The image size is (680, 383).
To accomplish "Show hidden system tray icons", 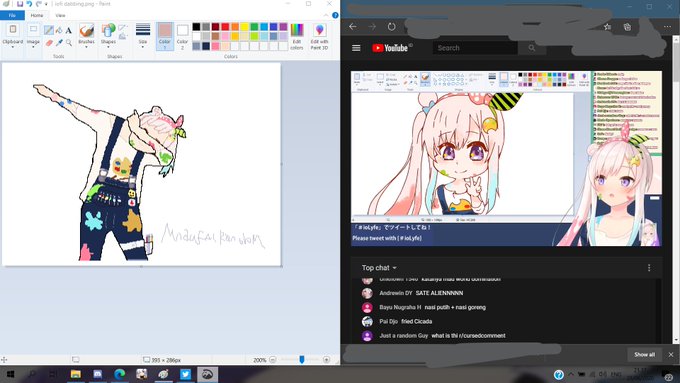I will pyautogui.click(x=571, y=374).
